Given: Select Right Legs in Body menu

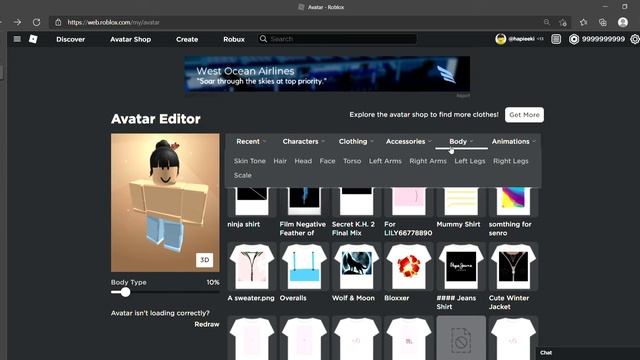Looking at the screenshot, I should [x=511, y=161].
